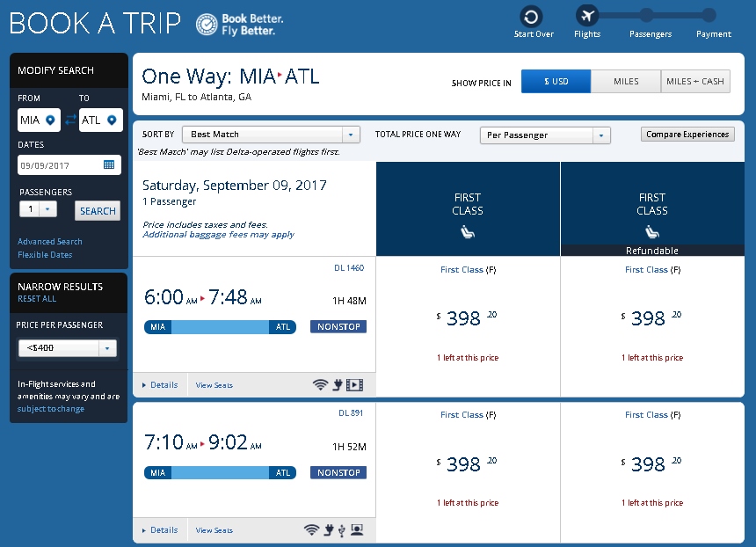Open the Advanced Search link

click(50, 242)
